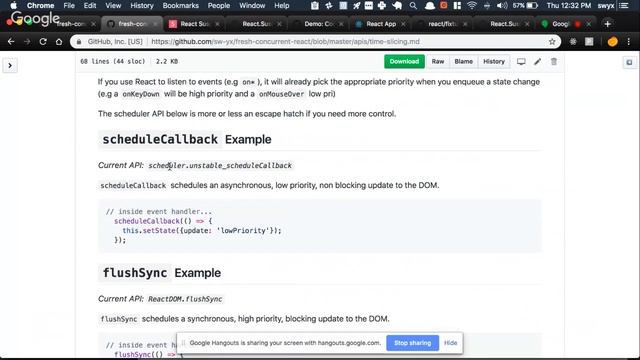Close the React App tab

point(403,24)
